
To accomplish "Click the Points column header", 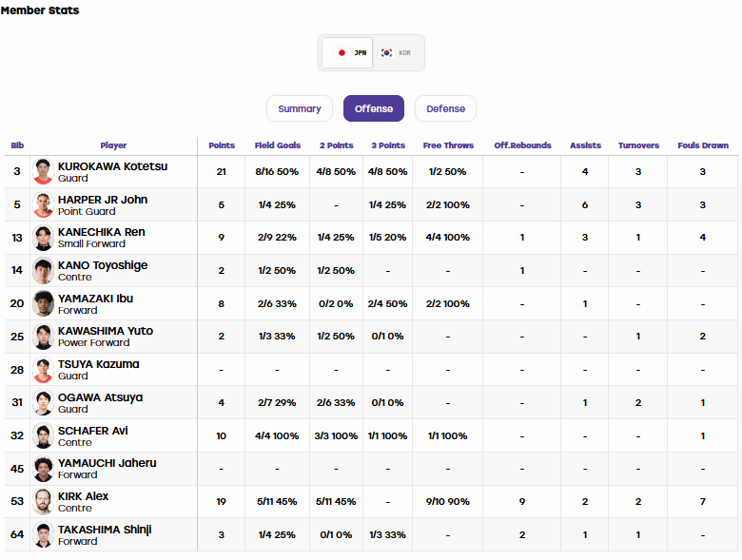I will pyautogui.click(x=222, y=145).
